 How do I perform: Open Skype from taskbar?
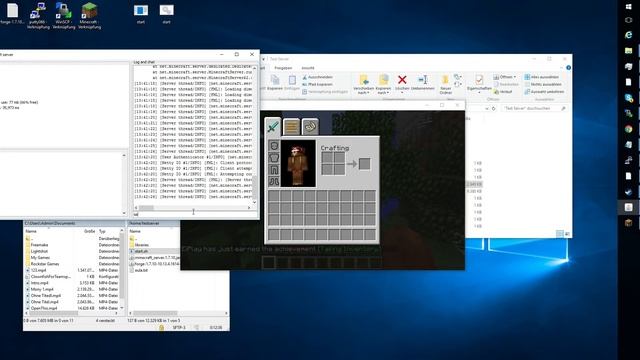(629, 98)
